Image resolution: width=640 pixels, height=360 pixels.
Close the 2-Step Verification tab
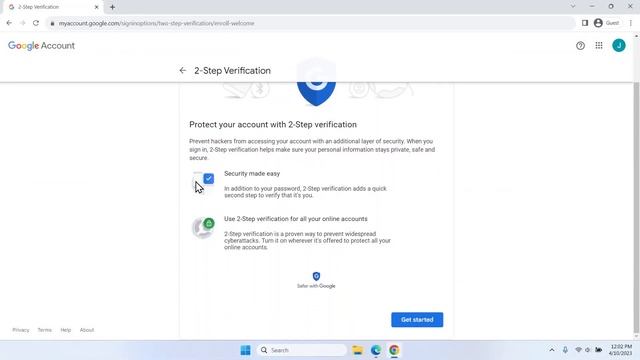click(96, 7)
